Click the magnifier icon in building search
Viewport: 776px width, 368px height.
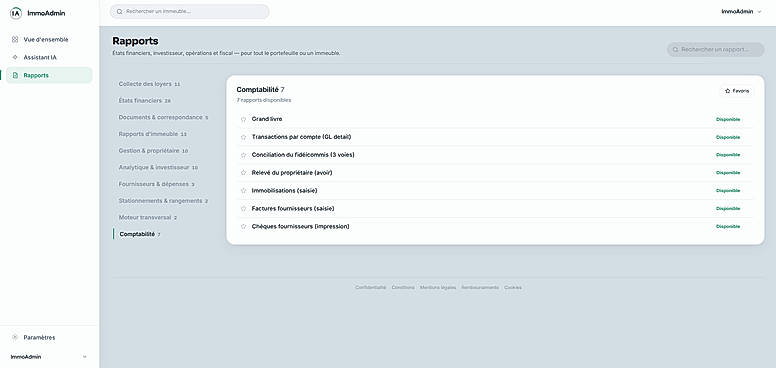click(120, 11)
